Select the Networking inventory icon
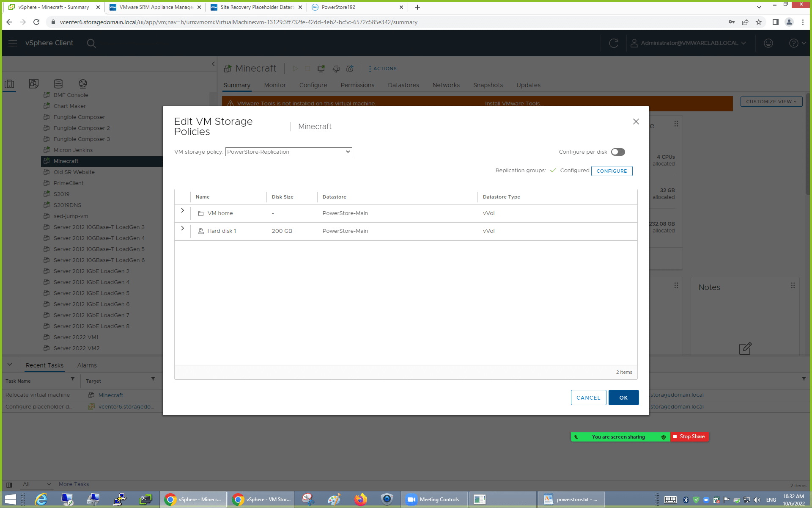 tap(83, 84)
